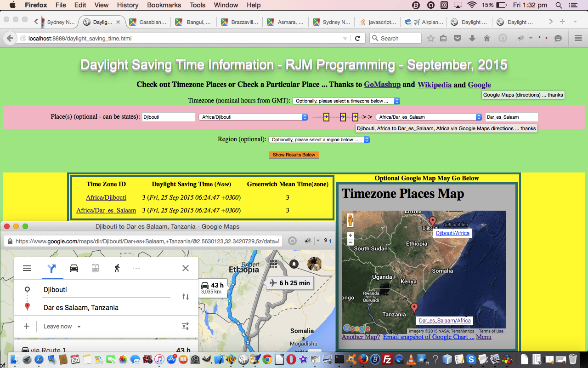Viewport: 588px width, 368px height.
Task: Click the second airplane icon in pink row
Action: click(343, 117)
